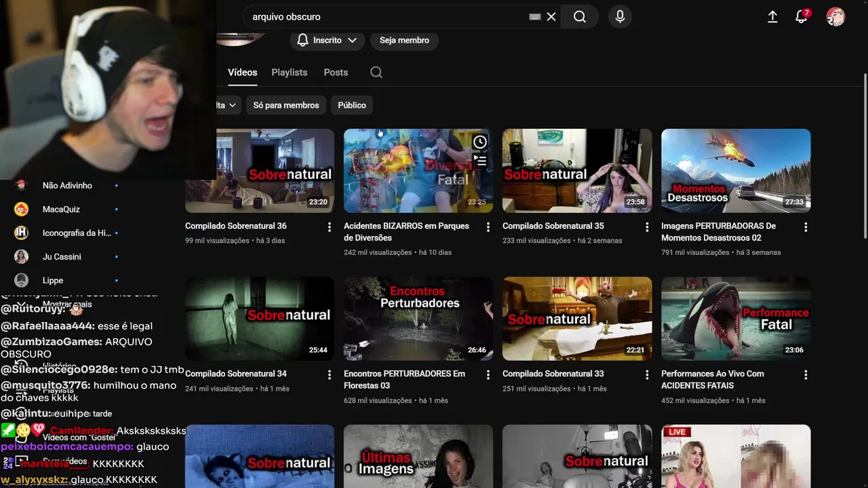Open options for Compilado Sobrenatural 33
Screen dimensions: 868x488
[x=647, y=375]
